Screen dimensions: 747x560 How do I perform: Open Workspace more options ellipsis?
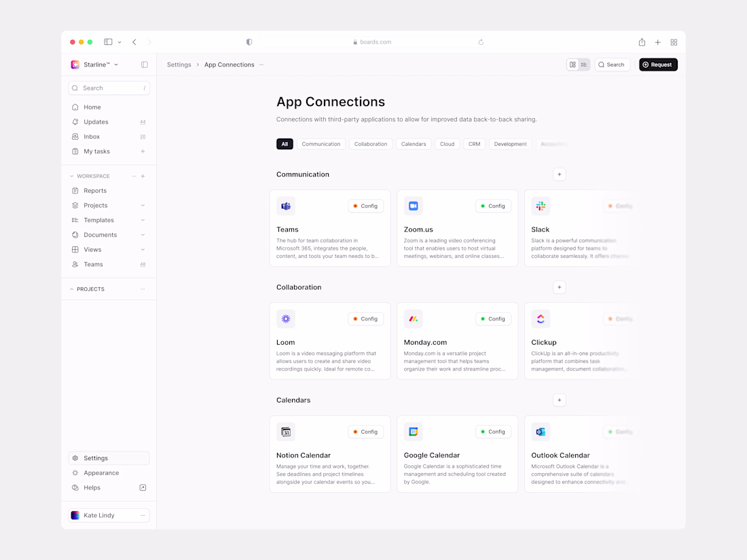(134, 176)
